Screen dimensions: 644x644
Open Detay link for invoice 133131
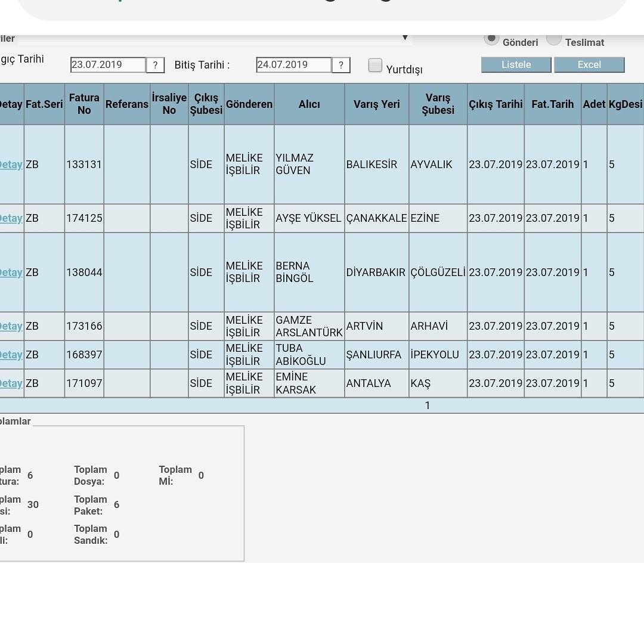(x=11, y=165)
